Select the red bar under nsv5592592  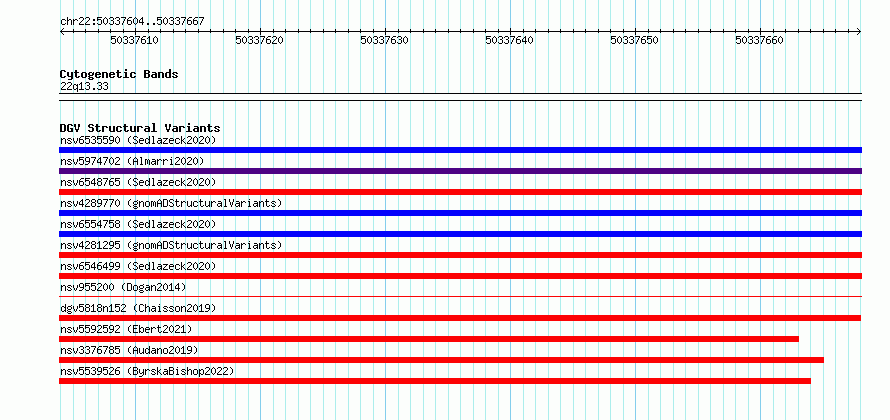(x=429, y=339)
